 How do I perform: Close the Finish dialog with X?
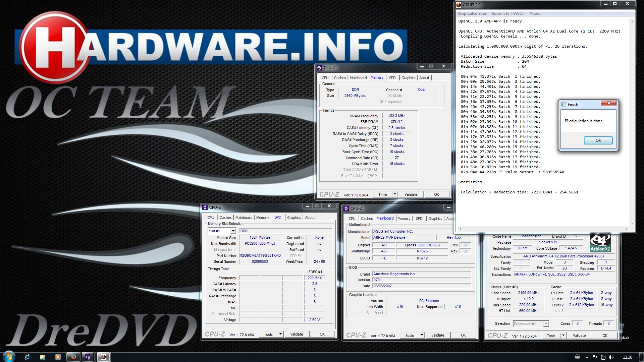[609, 103]
